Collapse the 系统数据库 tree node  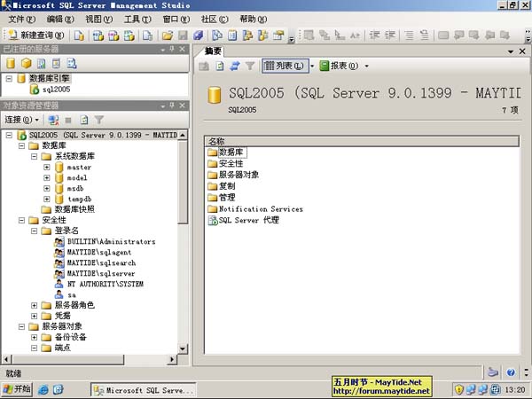[x=35, y=156]
